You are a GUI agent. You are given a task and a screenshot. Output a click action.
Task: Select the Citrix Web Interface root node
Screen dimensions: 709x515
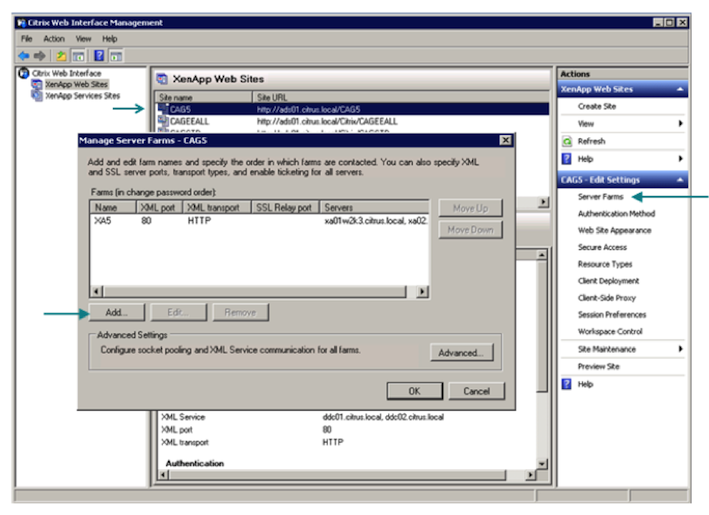[x=65, y=74]
